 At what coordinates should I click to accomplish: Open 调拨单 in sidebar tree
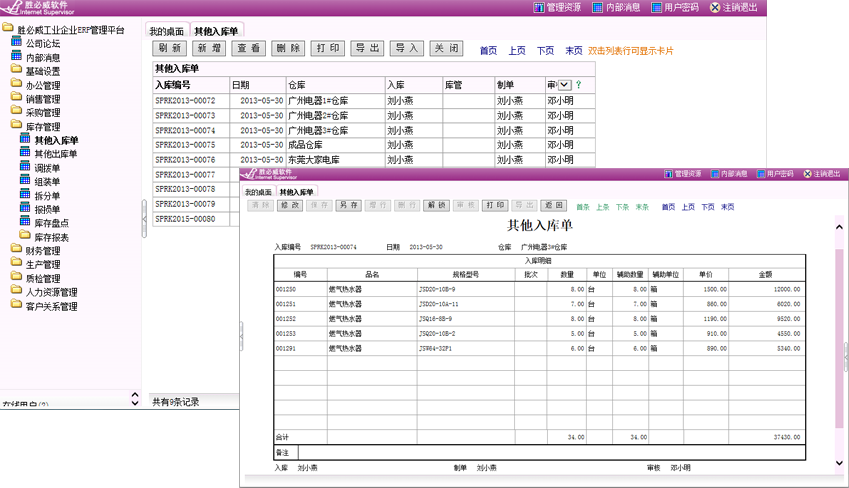pos(47,168)
